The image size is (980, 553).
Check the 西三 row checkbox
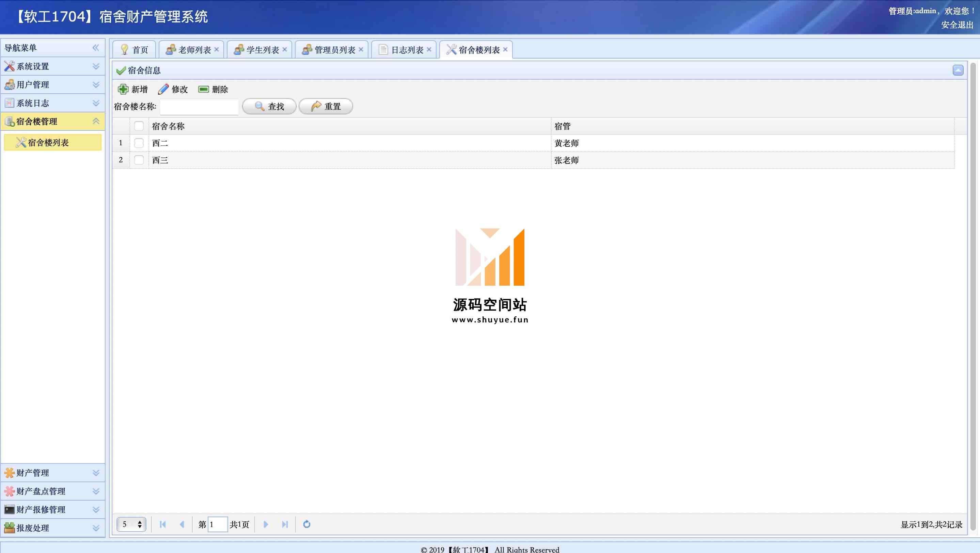pos(139,160)
